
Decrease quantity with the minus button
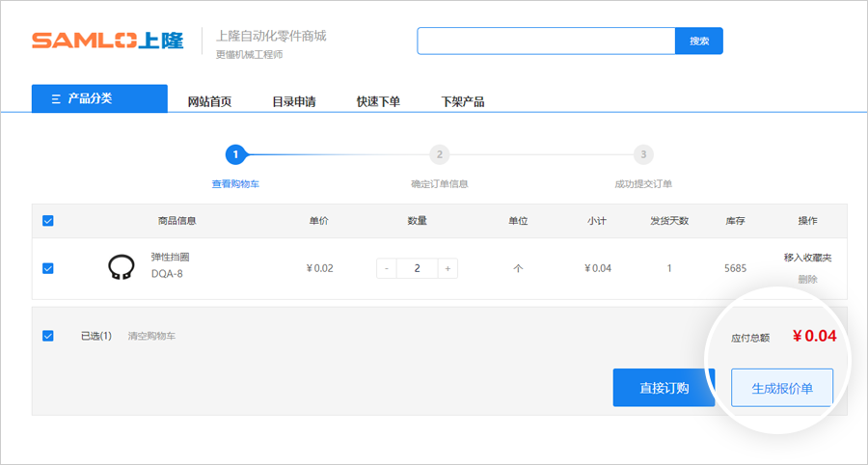tap(387, 268)
